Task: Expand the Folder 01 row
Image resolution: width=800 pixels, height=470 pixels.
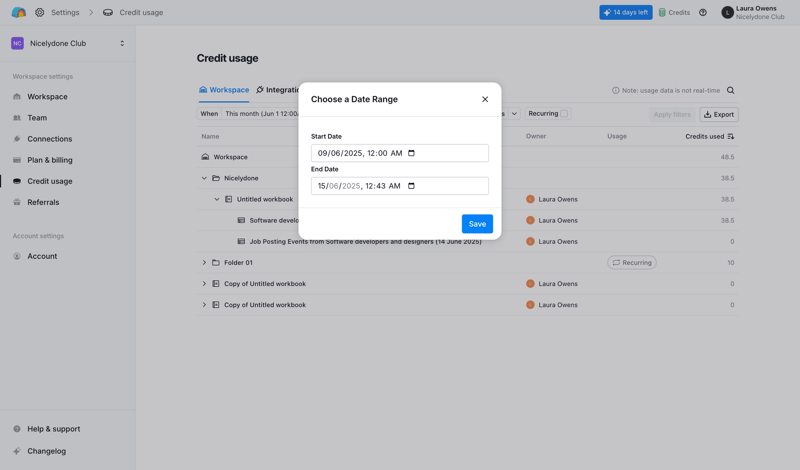Action: tap(204, 262)
